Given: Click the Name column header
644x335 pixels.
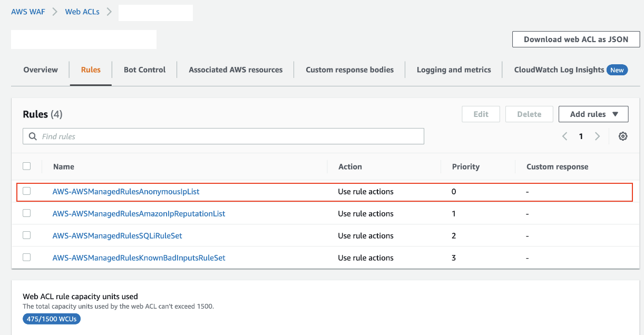Looking at the screenshot, I should tap(64, 166).
